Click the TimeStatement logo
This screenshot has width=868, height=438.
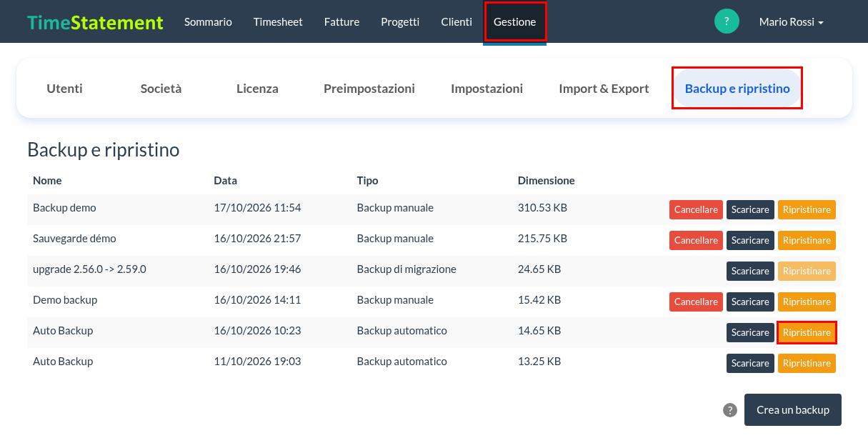point(95,22)
